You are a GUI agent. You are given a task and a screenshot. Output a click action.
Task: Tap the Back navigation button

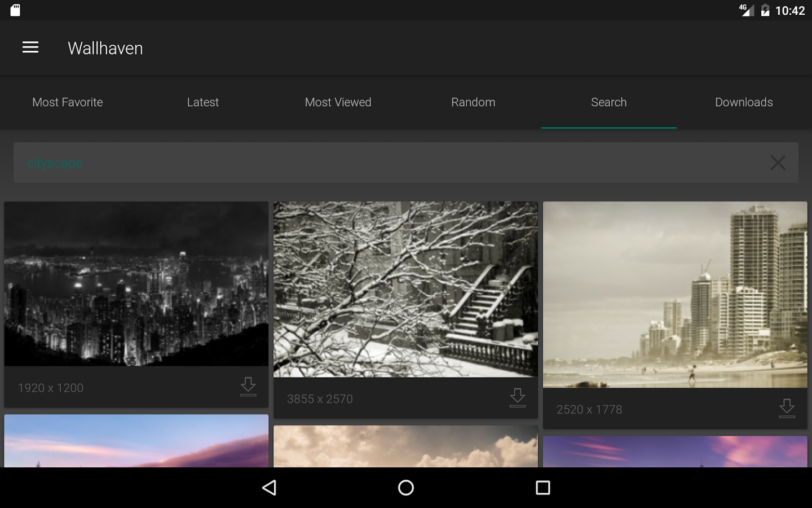[x=270, y=488]
